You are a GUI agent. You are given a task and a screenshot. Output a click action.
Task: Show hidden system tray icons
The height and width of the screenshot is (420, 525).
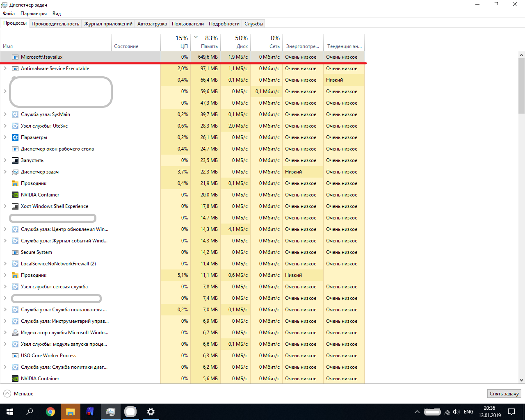tap(417, 412)
